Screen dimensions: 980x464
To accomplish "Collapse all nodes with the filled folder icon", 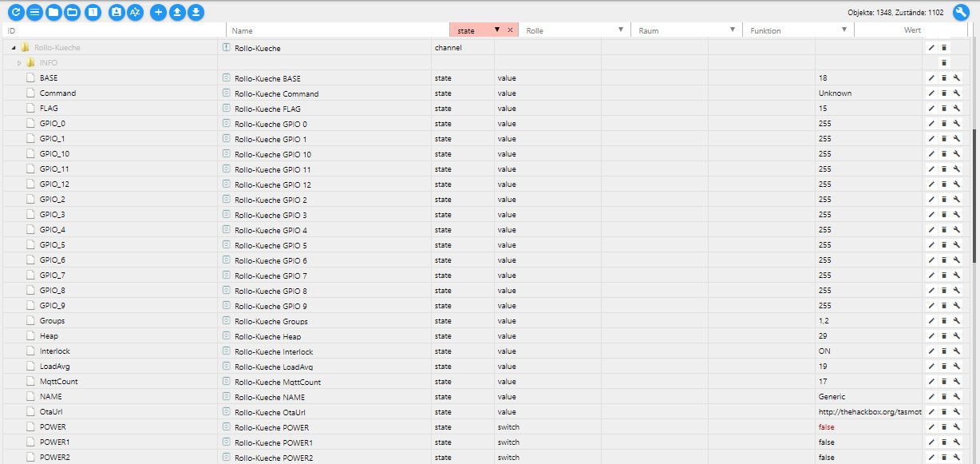I will pos(53,12).
